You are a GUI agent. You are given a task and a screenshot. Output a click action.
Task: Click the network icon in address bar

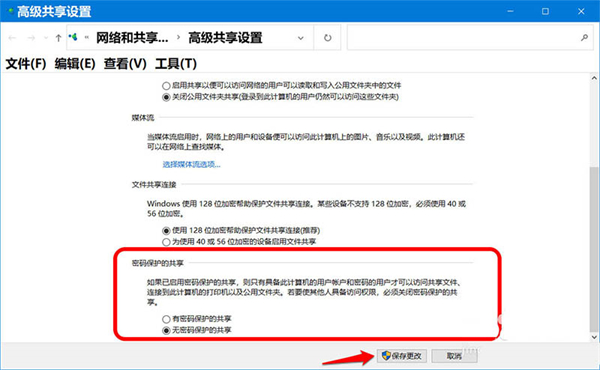point(73,37)
